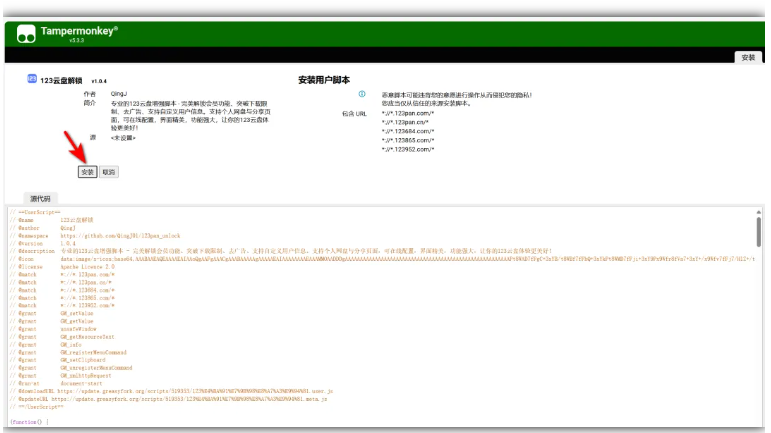
Task: Click the @grant GM_setValue line
Action: click(x=52, y=314)
